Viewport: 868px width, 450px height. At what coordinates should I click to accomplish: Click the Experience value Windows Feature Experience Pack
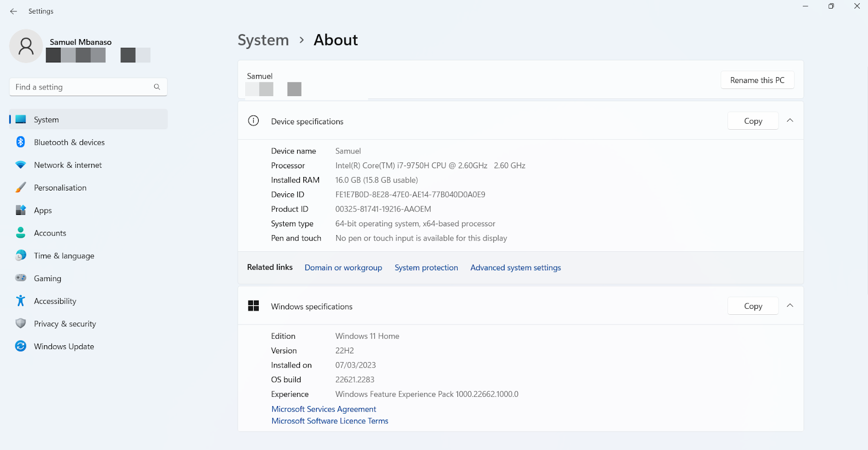click(x=427, y=394)
